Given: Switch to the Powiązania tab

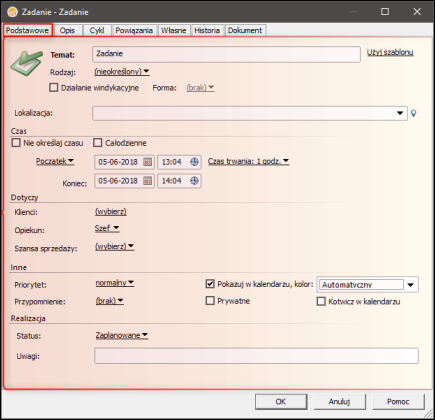Looking at the screenshot, I should point(134,30).
